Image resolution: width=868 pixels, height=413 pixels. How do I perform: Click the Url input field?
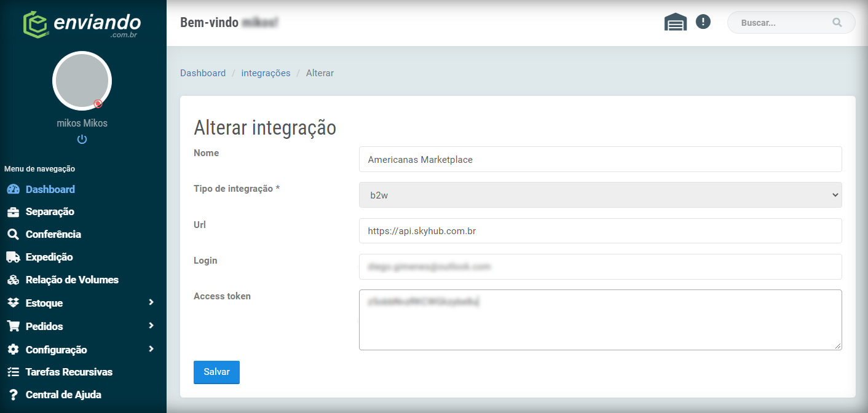(x=600, y=231)
